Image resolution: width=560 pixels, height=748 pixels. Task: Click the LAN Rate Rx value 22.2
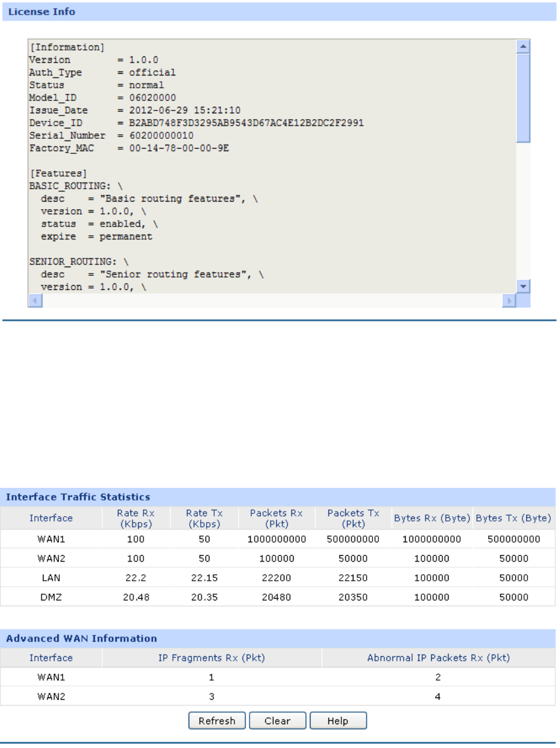136,578
